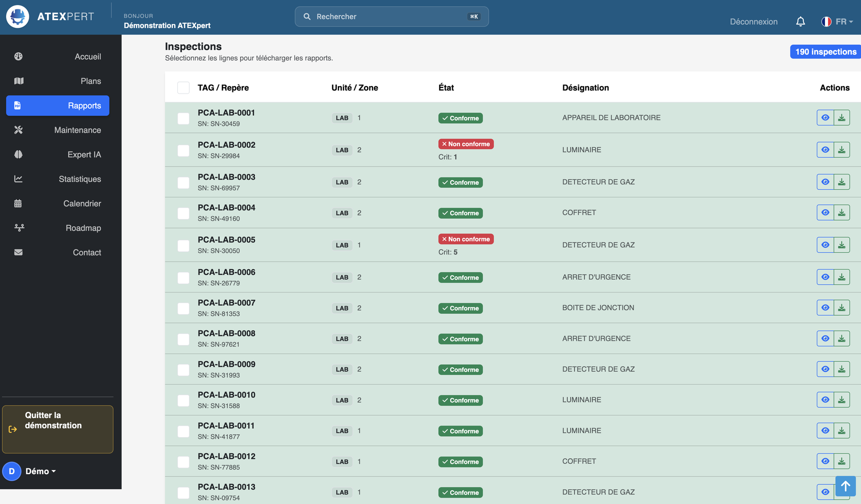The height and width of the screenshot is (504, 861).
Task: Open the Calendrier page
Action: coord(58,203)
